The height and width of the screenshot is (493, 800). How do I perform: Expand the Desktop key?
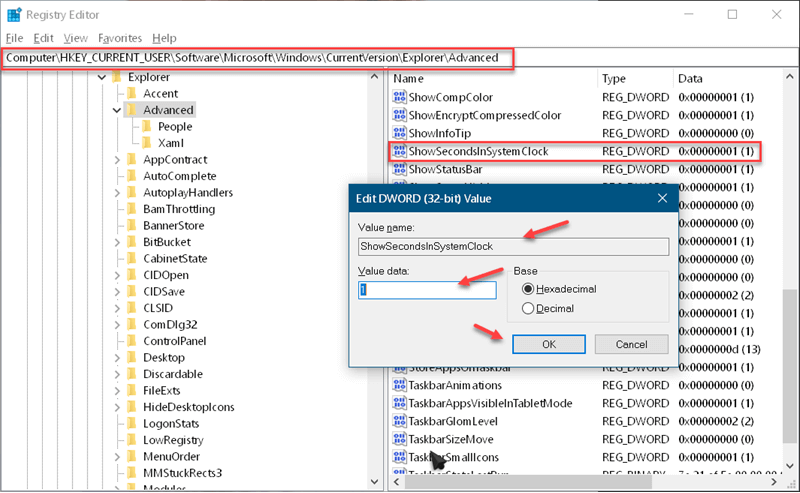117,357
